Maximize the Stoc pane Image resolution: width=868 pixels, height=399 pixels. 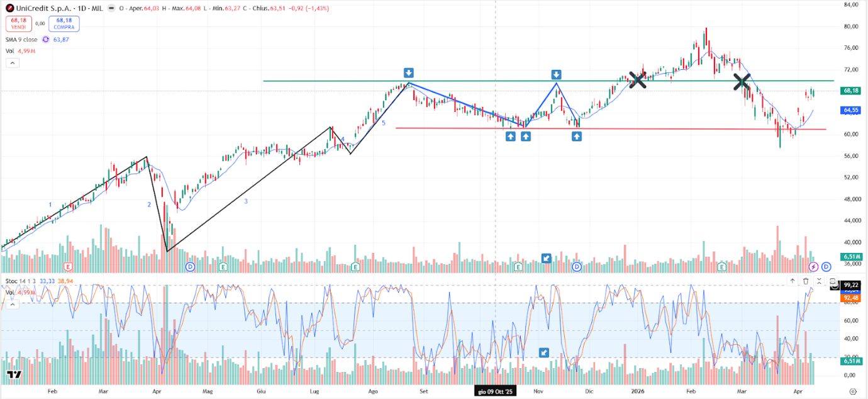(x=832, y=281)
